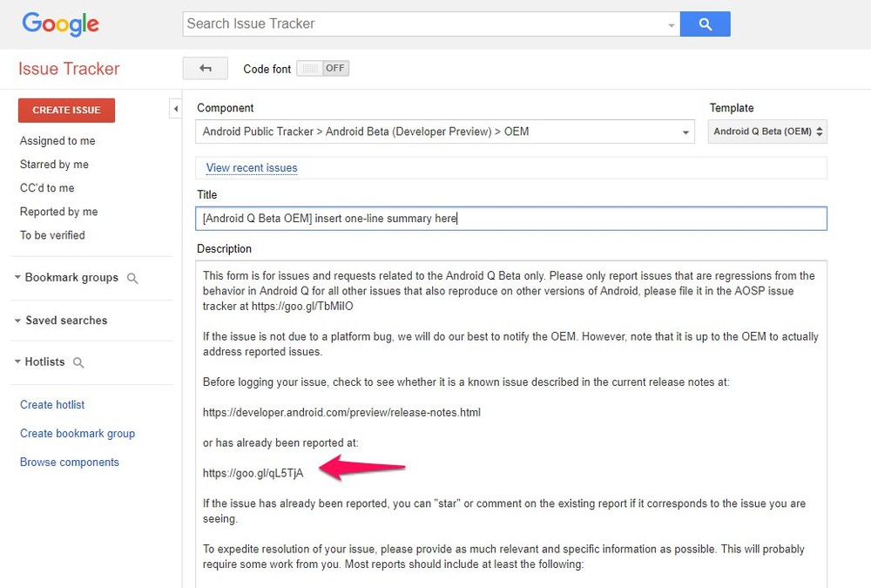Click the Create Issue button
Image resolution: width=871 pixels, height=588 pixels.
tap(67, 110)
